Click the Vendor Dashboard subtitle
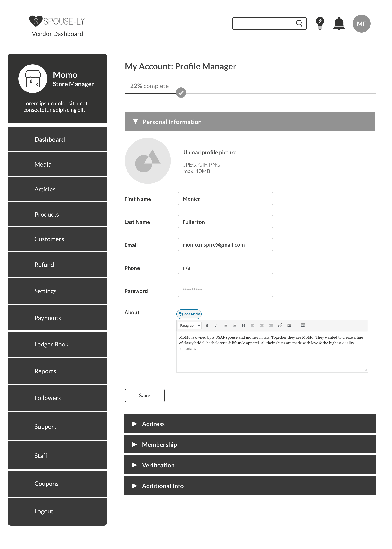The width and height of the screenshot is (392, 549). [x=57, y=34]
